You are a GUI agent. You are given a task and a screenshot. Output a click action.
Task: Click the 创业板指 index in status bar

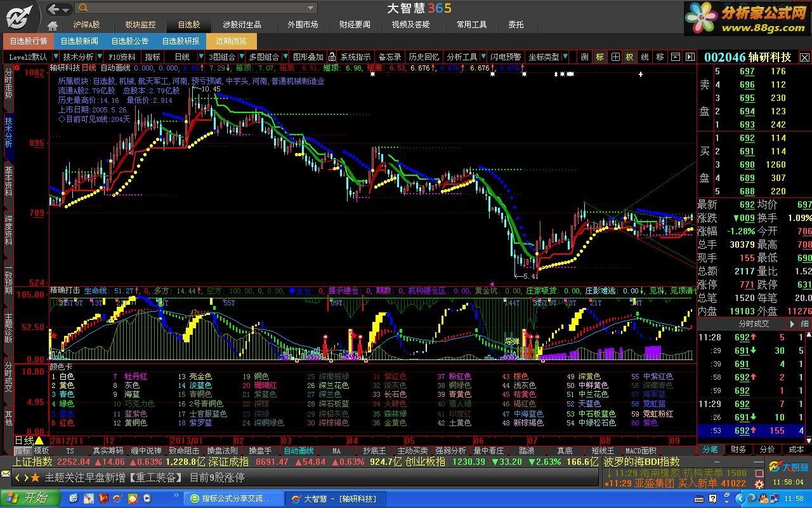pos(425,462)
